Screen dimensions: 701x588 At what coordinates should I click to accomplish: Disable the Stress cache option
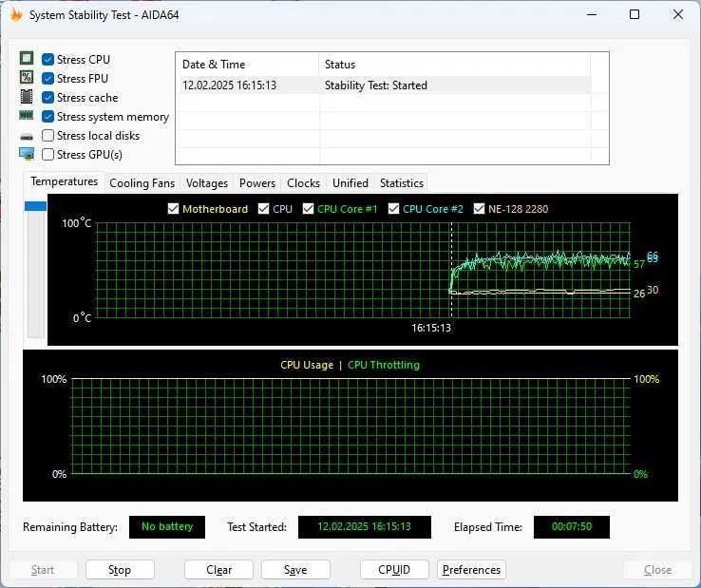47,98
